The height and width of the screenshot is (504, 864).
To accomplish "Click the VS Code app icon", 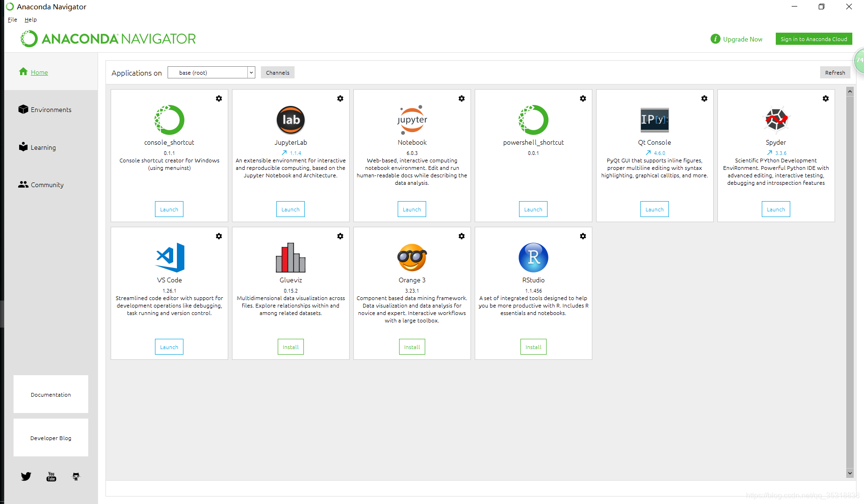I will pos(169,258).
